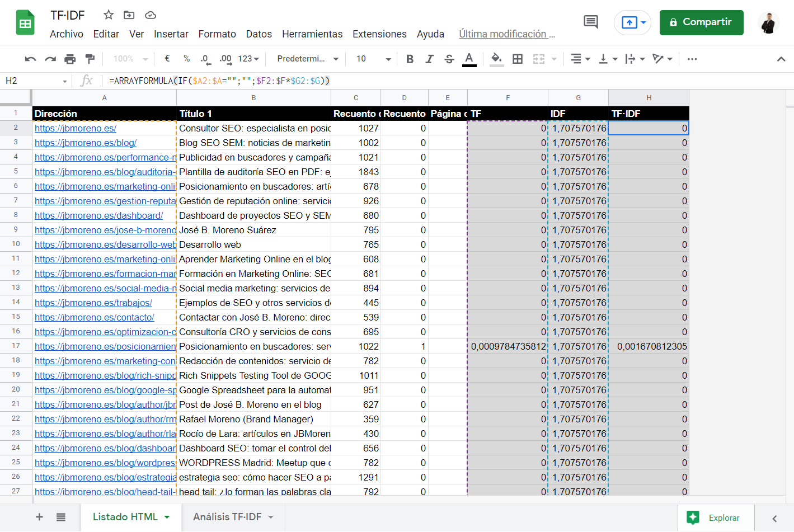The image size is (794, 532).
Task: Open the https://jbmoreno.es/contacto/ link
Action: [x=95, y=317]
